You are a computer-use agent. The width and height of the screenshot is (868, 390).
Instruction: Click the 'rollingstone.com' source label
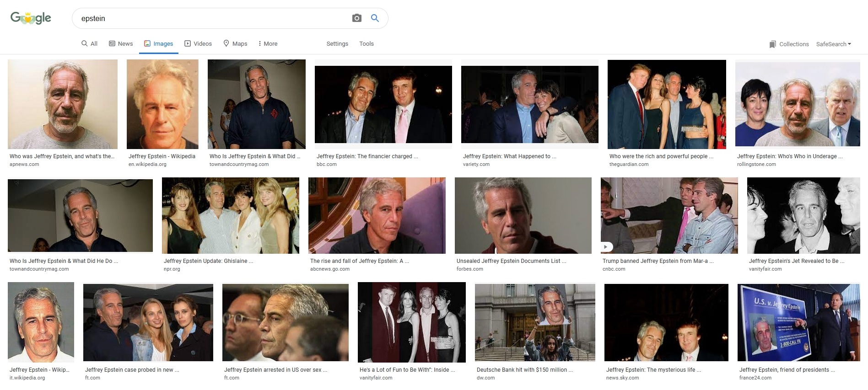pyautogui.click(x=756, y=165)
